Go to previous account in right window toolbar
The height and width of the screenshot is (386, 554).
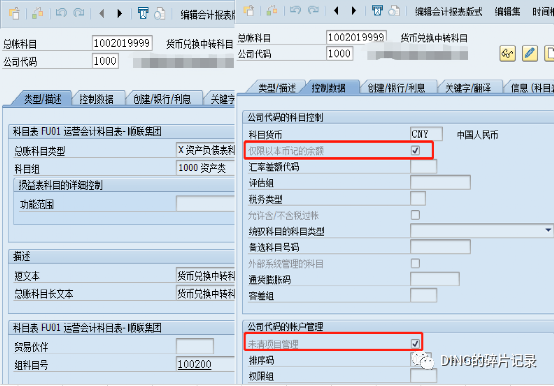(x=336, y=11)
